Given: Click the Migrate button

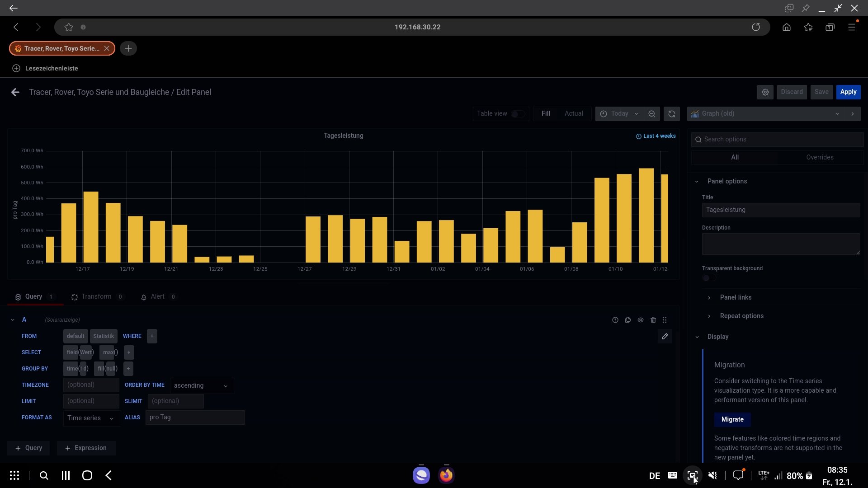Looking at the screenshot, I should [x=732, y=419].
